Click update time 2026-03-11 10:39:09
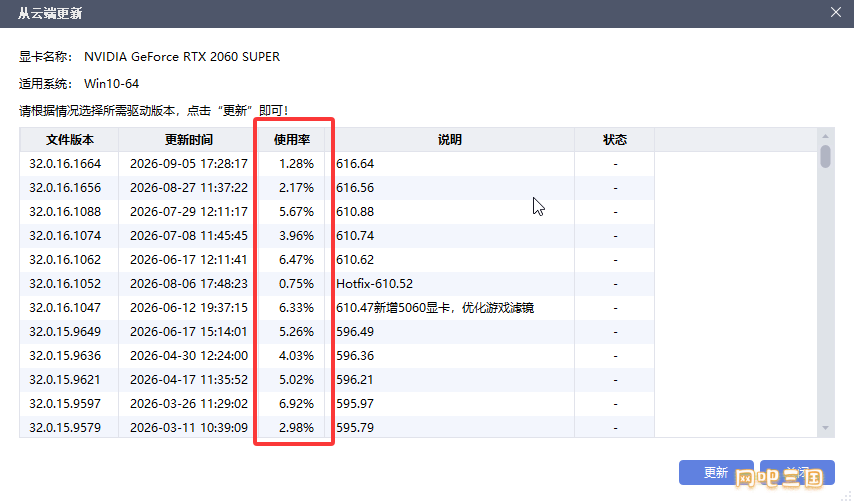Image resolution: width=854 pixels, height=503 pixels. coord(188,427)
